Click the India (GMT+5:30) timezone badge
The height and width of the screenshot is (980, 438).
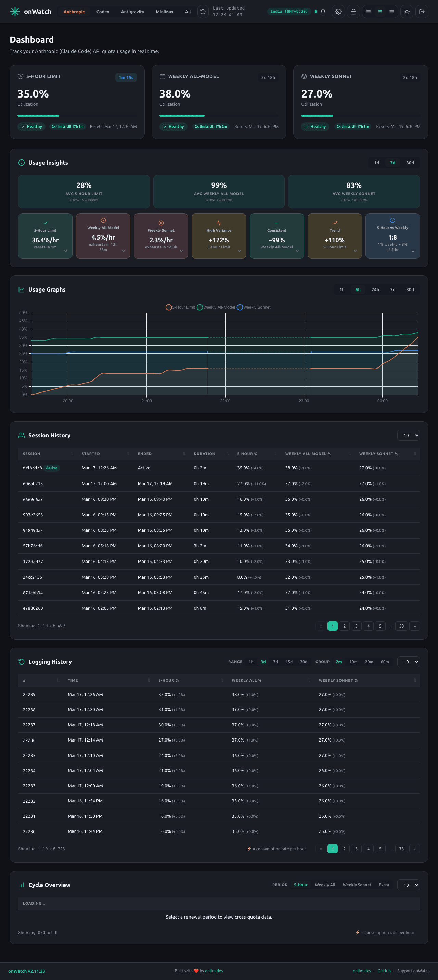coord(289,11)
